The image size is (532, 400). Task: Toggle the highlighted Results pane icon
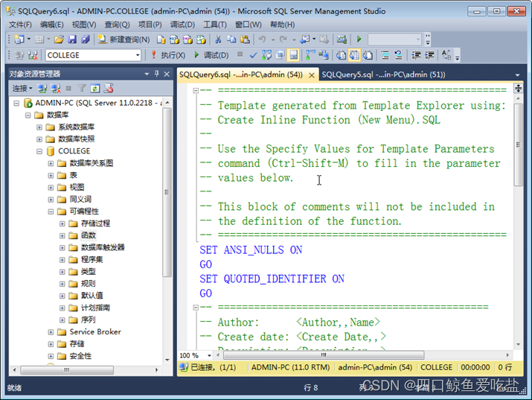pos(293,55)
